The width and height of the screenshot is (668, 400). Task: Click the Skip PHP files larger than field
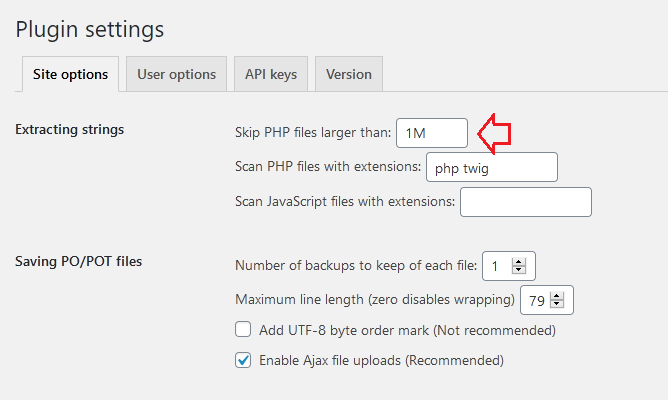click(x=432, y=133)
